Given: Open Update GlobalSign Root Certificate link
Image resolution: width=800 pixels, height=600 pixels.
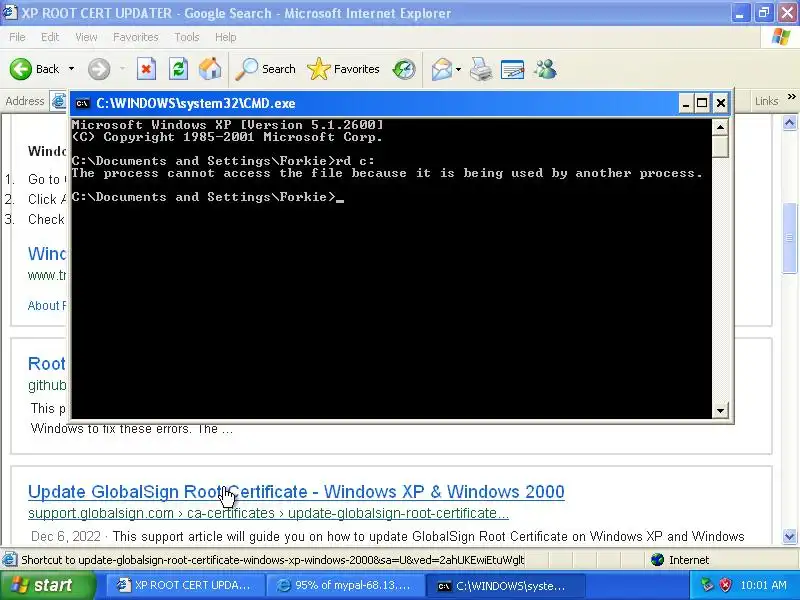Looking at the screenshot, I should [x=296, y=492].
